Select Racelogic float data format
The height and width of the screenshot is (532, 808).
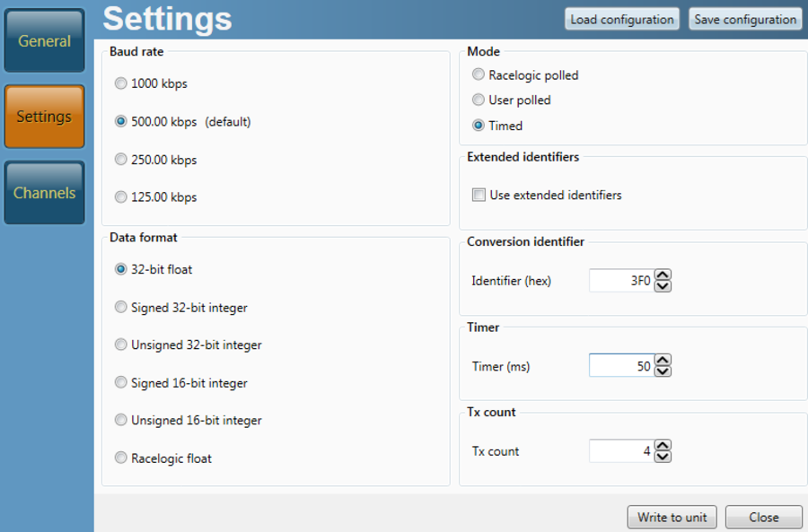(x=121, y=458)
